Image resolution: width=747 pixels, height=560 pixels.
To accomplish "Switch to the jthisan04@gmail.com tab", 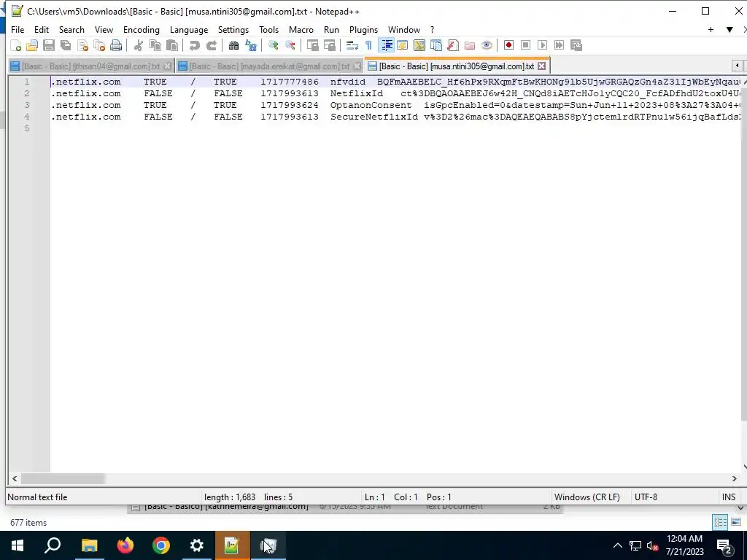I will click(x=90, y=66).
